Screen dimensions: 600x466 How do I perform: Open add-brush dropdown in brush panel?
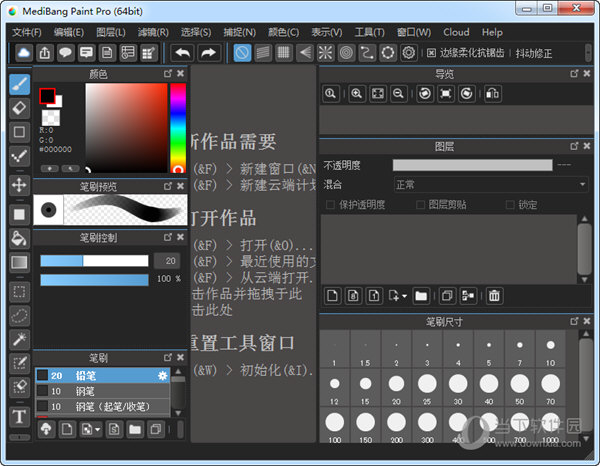tap(98, 429)
